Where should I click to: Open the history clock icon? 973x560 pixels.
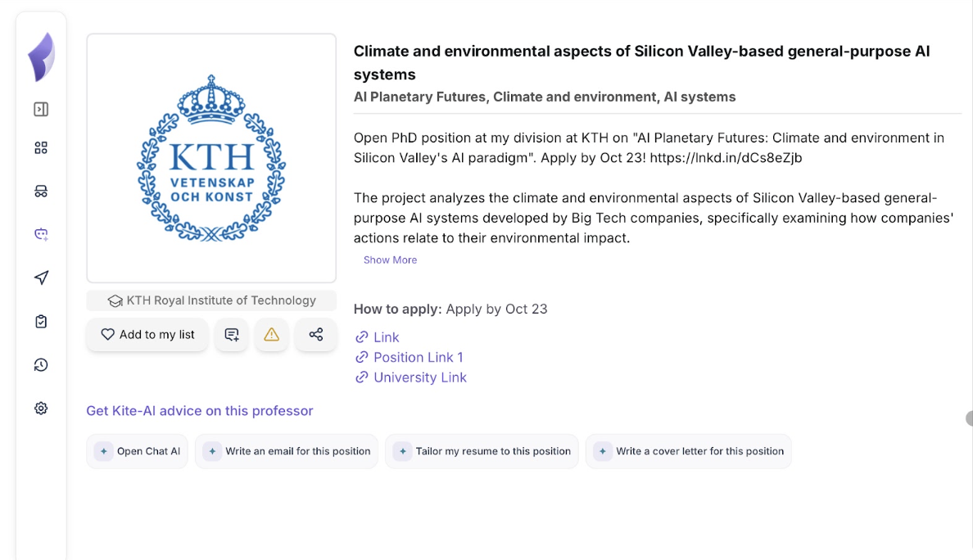coord(41,365)
